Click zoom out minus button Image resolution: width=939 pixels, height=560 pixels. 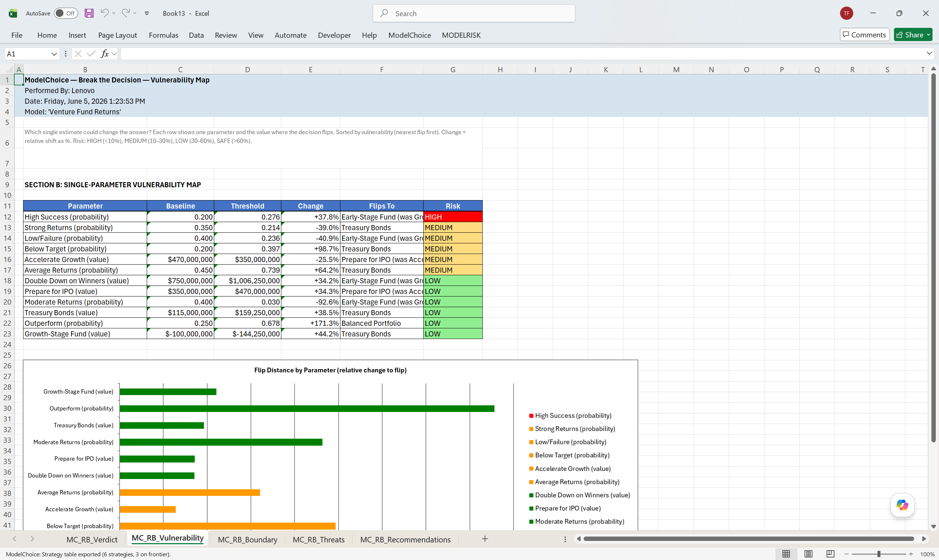846,554
